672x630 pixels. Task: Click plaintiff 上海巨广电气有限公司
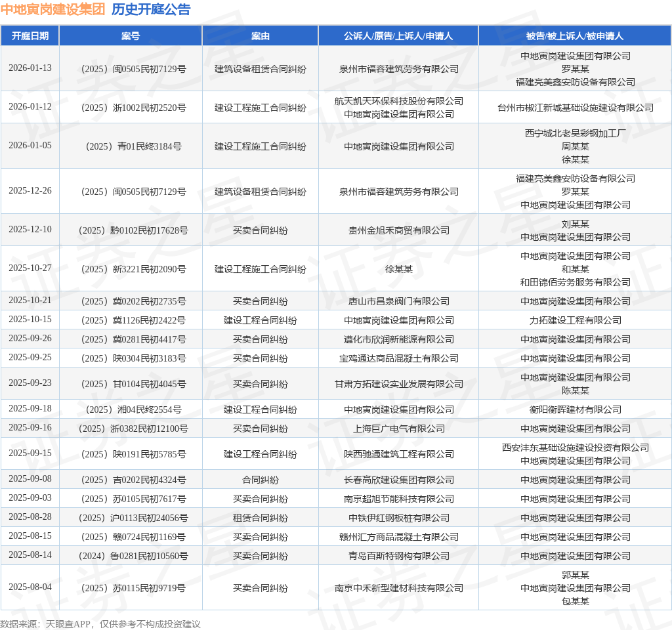click(x=398, y=429)
